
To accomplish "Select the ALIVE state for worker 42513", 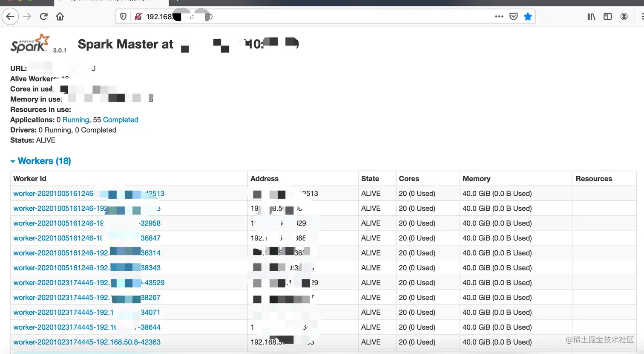I will 371,194.
